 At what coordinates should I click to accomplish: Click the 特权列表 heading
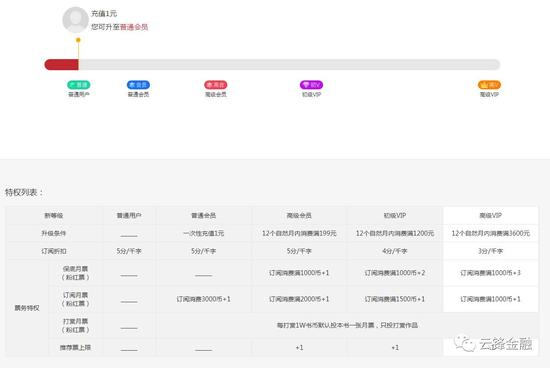[24, 192]
